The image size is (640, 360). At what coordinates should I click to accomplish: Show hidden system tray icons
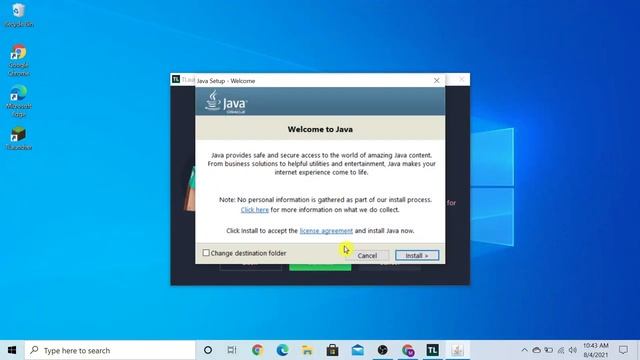coord(524,350)
